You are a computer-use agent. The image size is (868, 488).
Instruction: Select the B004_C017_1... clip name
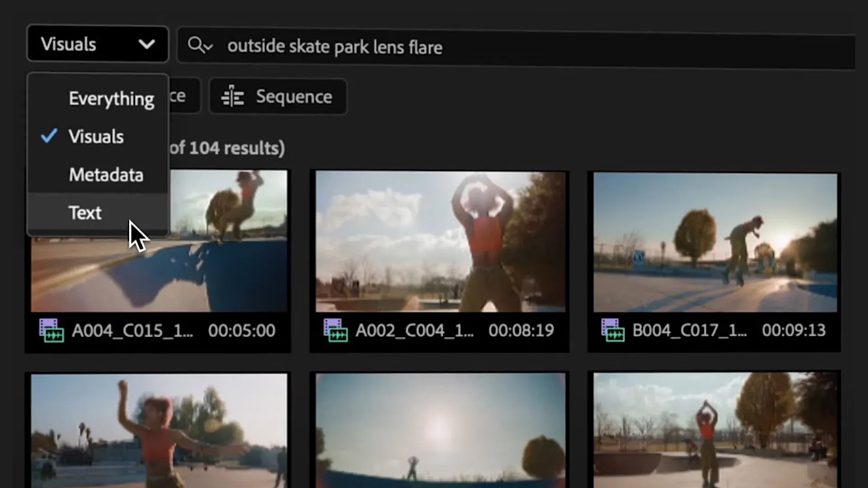[690, 331]
